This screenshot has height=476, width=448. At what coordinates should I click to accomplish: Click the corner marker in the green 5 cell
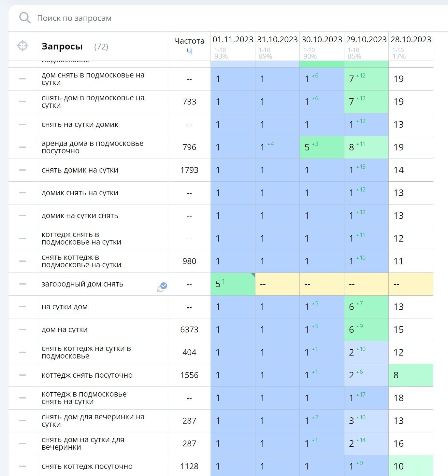coord(253,275)
